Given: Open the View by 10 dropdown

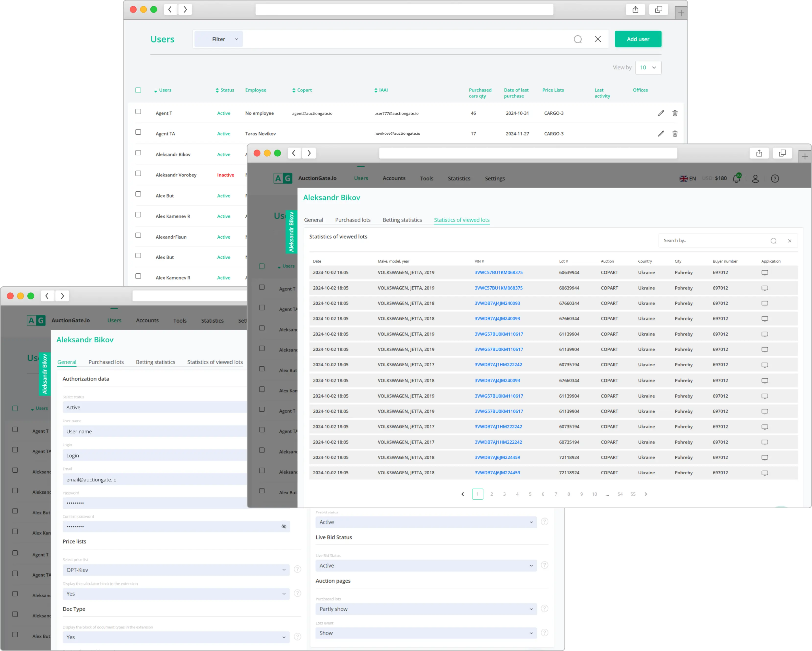Looking at the screenshot, I should coord(648,67).
